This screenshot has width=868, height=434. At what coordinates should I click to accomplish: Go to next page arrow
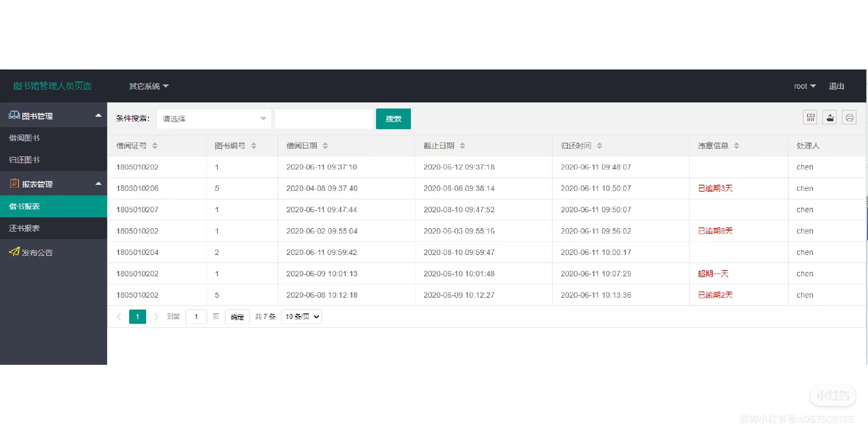tap(156, 317)
